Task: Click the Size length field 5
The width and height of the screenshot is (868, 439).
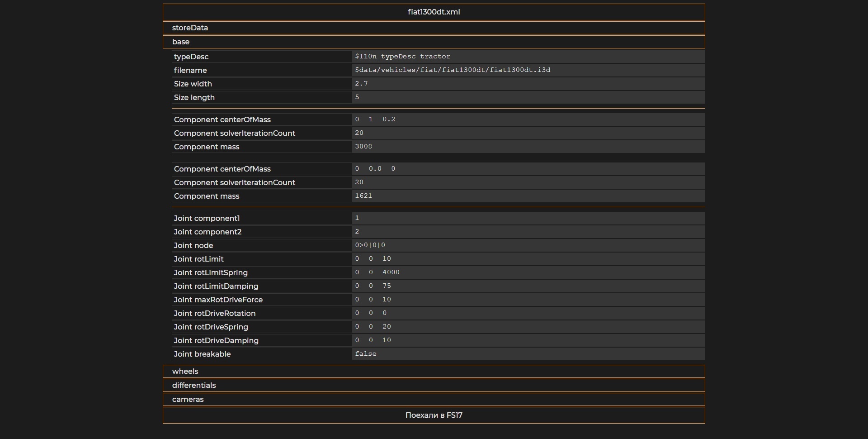Action: (x=528, y=97)
